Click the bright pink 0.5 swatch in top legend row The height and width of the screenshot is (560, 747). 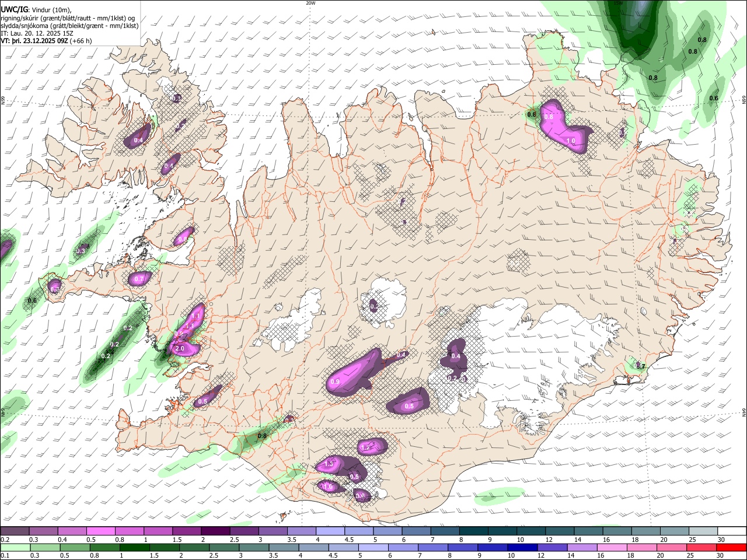100,531
